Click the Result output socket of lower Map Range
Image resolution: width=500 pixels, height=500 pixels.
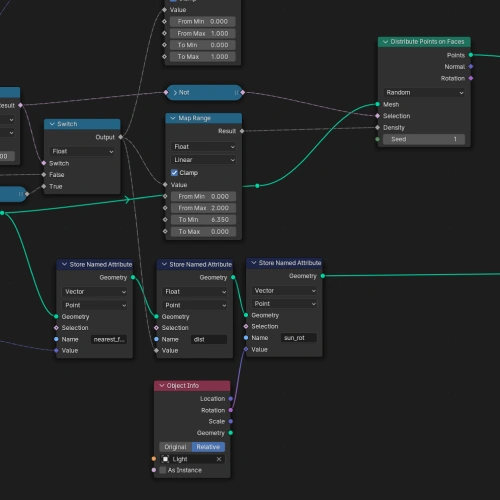[242, 131]
